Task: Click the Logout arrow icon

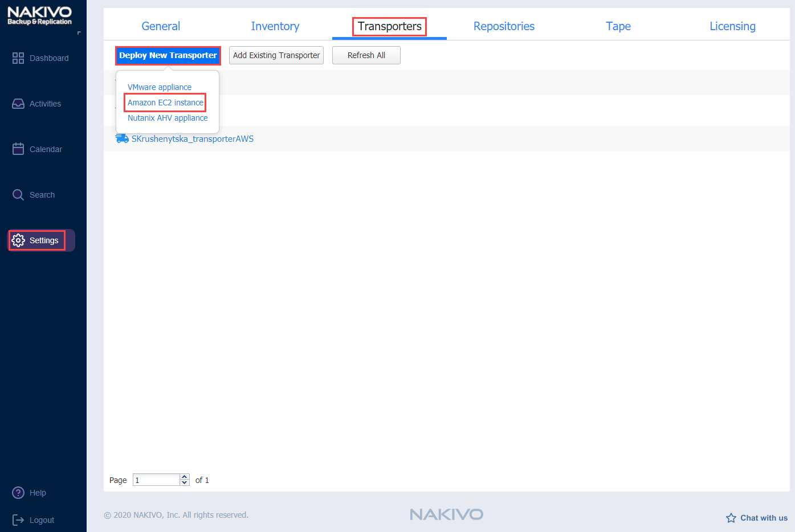Action: 18,520
